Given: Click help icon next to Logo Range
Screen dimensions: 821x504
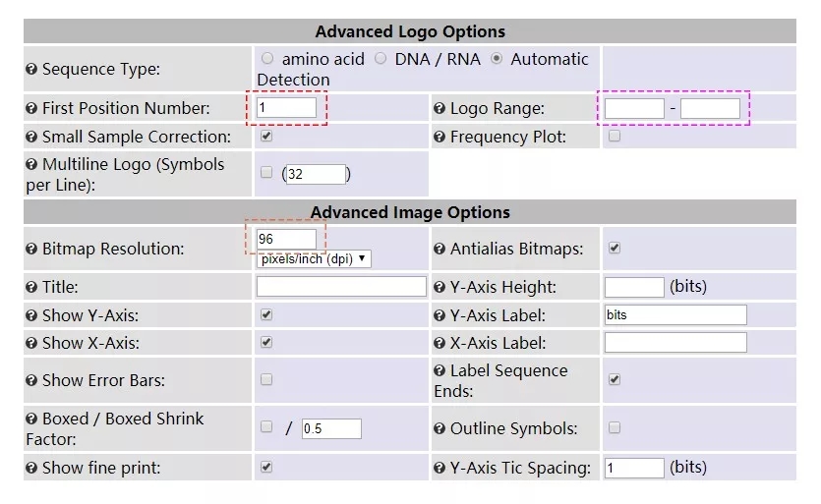Looking at the screenshot, I should point(440,108).
